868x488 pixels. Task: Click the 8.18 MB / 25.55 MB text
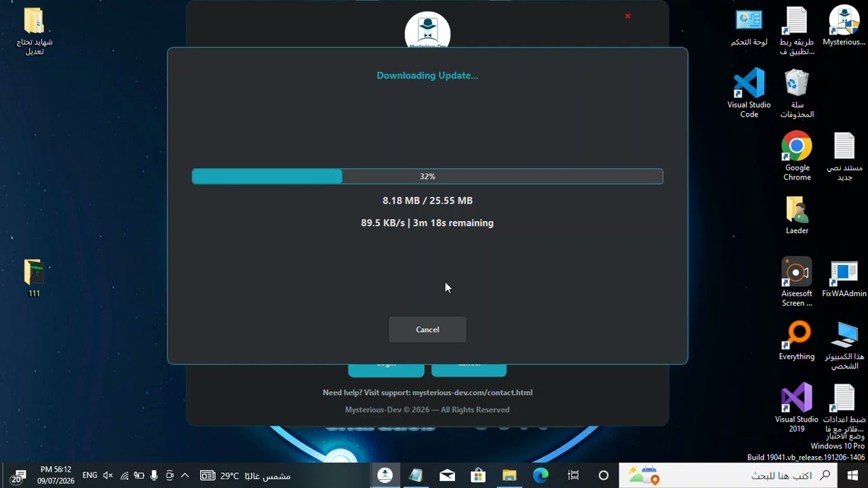coord(427,201)
